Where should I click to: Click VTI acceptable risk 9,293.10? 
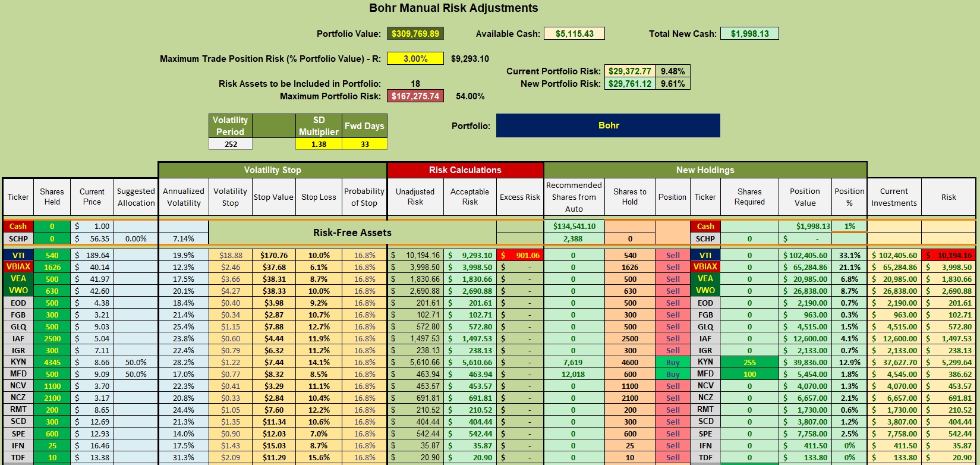[470, 255]
